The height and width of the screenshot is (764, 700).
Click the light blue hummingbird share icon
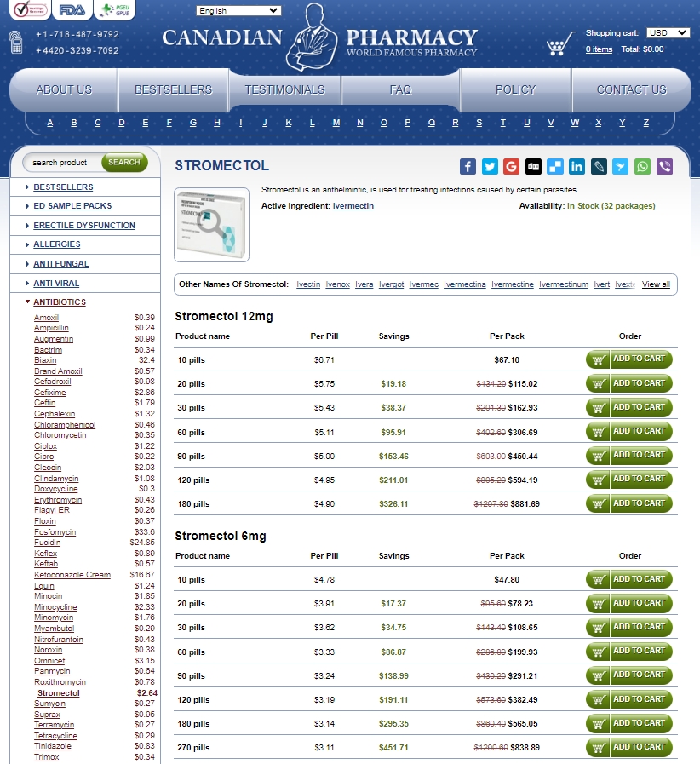(x=621, y=167)
